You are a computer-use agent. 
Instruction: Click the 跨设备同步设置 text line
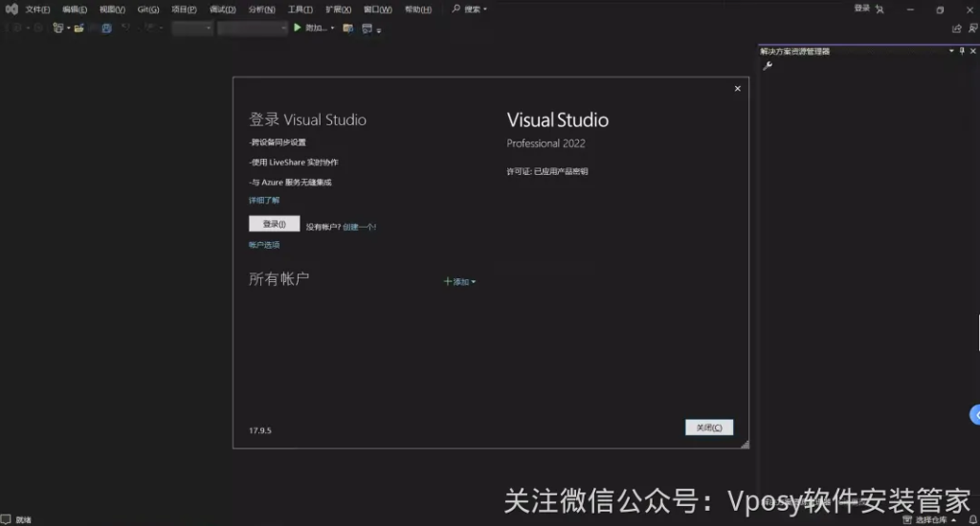coord(278,142)
